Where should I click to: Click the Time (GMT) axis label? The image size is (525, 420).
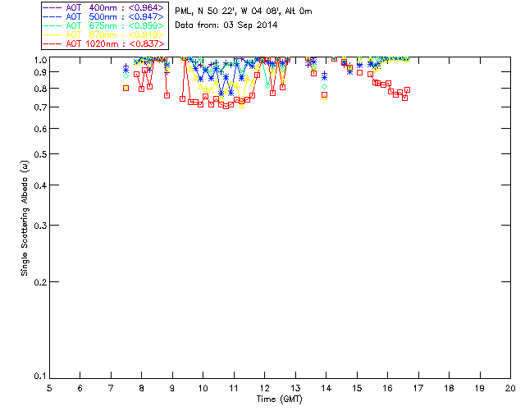tap(279, 399)
